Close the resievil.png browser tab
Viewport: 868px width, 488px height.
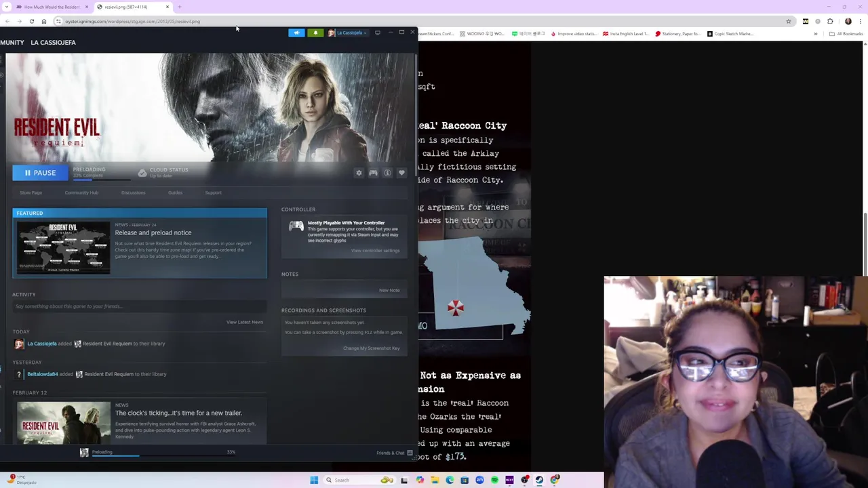tap(167, 7)
